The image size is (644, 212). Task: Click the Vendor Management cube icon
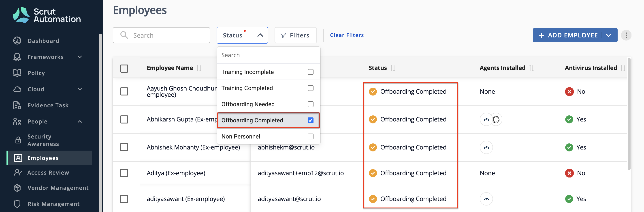pos(17,188)
